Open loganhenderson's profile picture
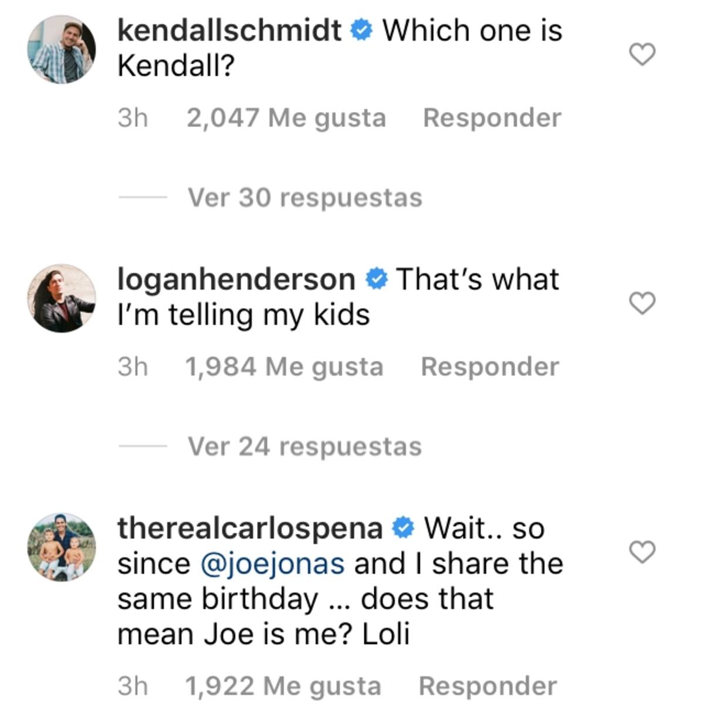The width and height of the screenshot is (704, 728). point(62,299)
